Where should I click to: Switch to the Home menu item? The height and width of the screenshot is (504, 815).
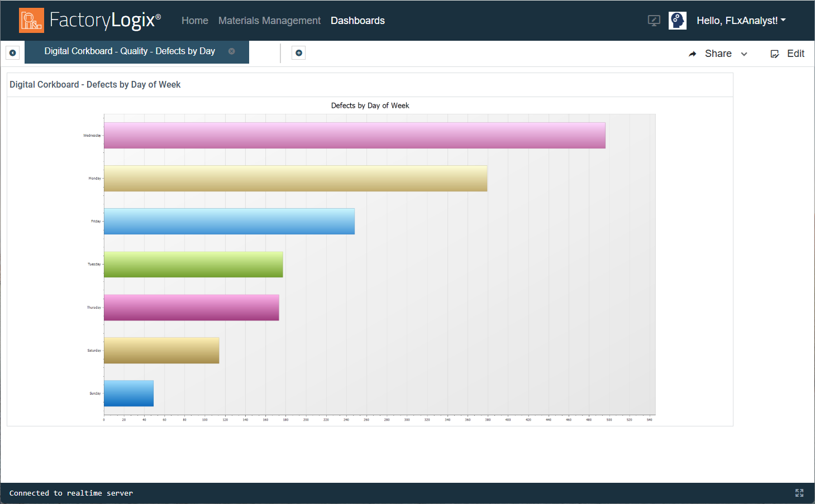click(194, 20)
